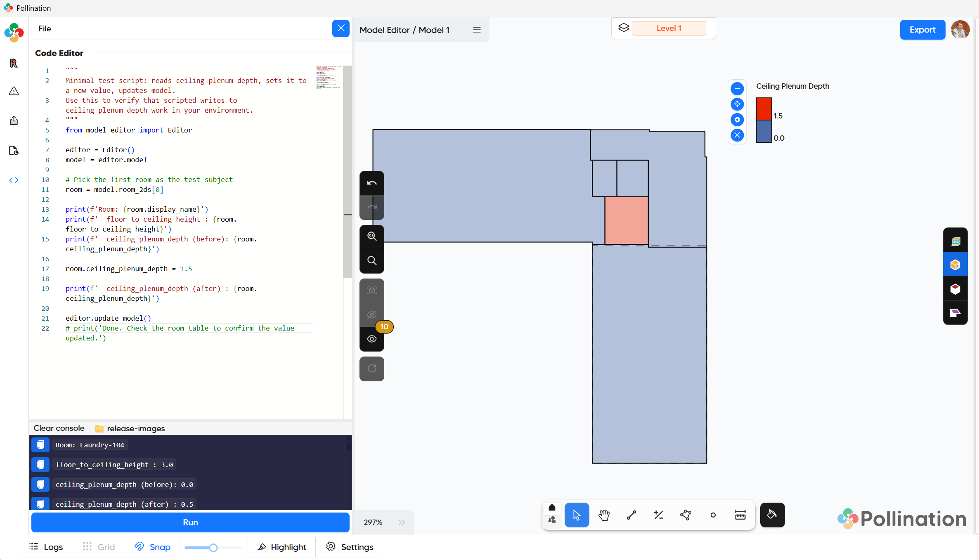Activate the measure ruler tool
The width and height of the screenshot is (979, 560).
[740, 515]
